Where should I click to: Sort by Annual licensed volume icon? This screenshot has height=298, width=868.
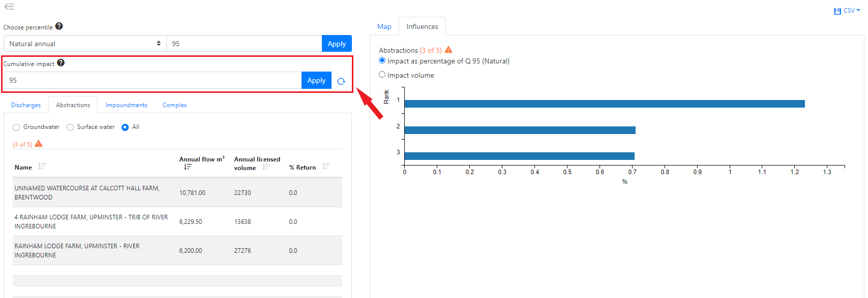266,167
